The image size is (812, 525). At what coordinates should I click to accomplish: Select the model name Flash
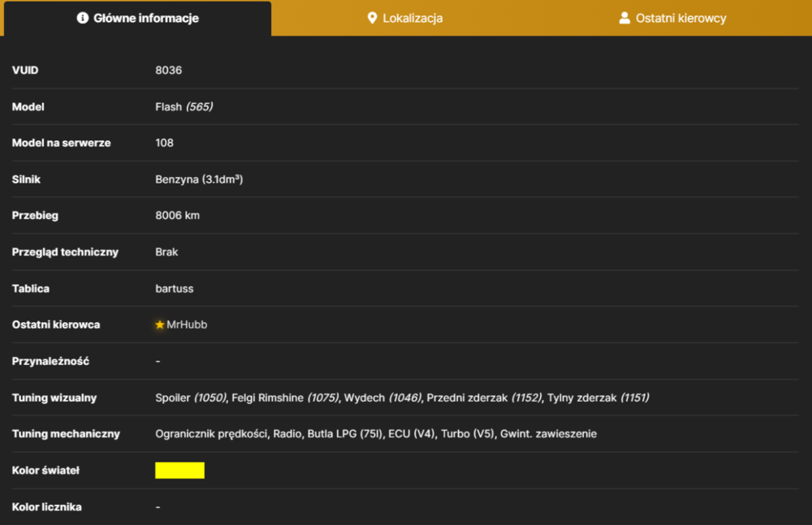click(168, 106)
